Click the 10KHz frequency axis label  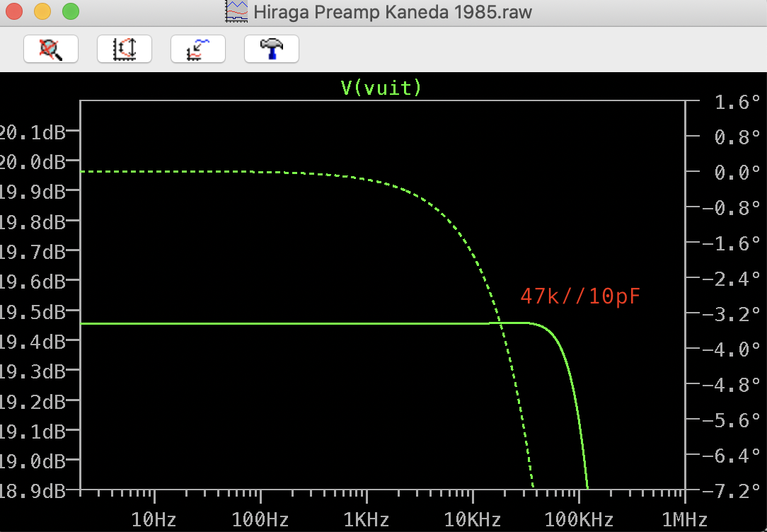point(472,519)
